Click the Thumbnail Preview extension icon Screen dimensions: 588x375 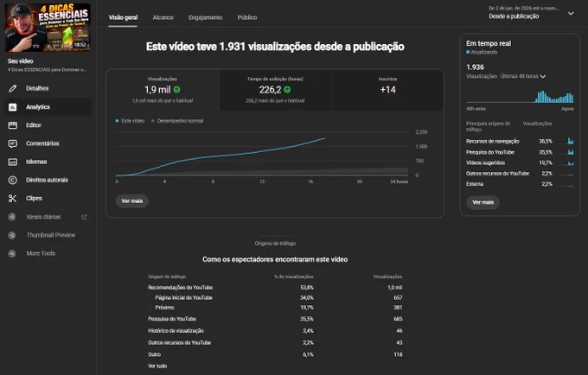(12, 235)
